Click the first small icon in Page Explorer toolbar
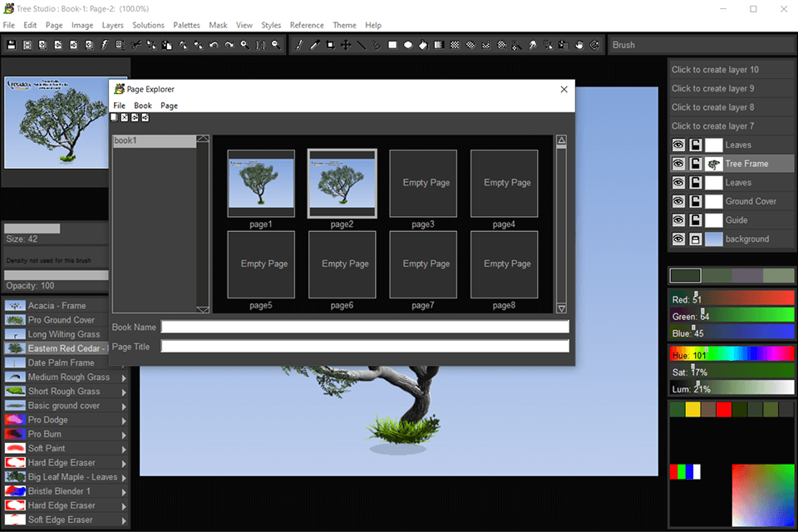 [114, 117]
